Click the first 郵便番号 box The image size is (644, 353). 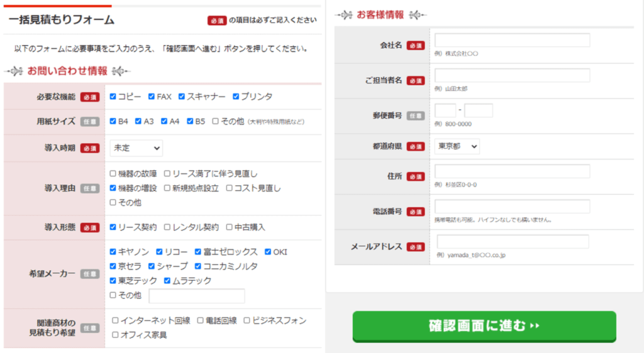445,111
